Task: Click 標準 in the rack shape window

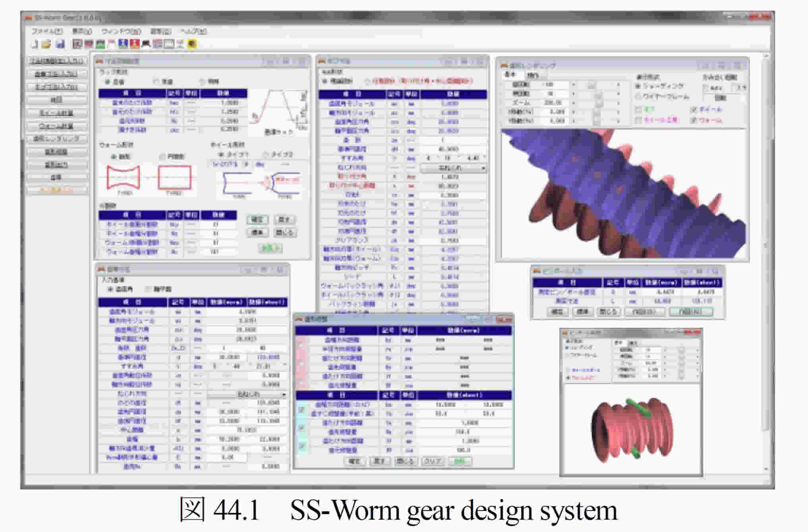Action: pyautogui.click(x=257, y=232)
